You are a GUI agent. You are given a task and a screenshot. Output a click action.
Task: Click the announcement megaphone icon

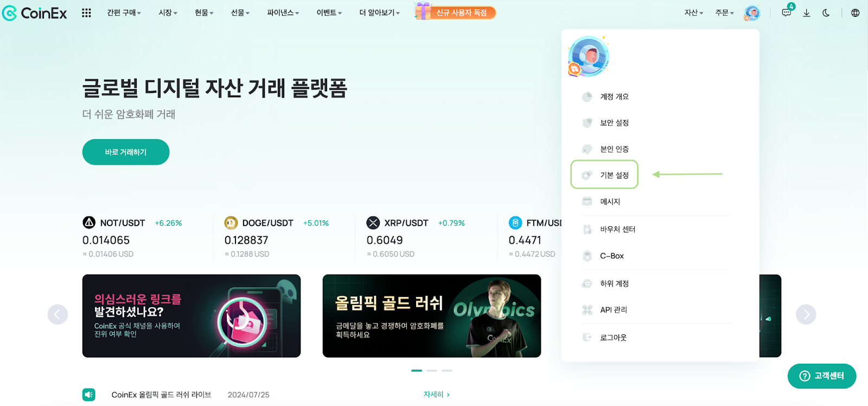pos(89,395)
